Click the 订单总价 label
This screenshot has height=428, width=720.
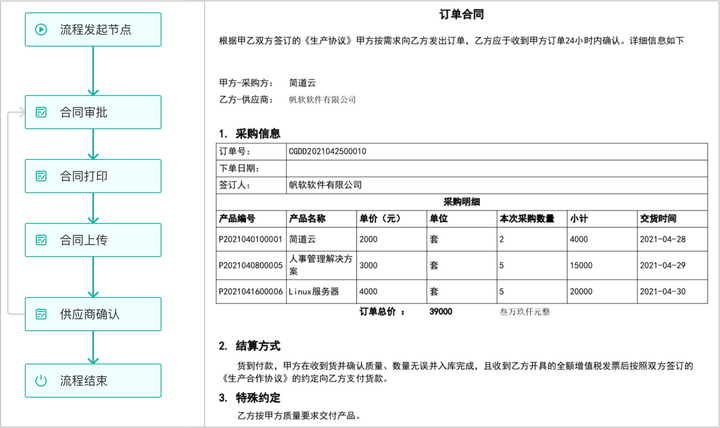coord(382,312)
